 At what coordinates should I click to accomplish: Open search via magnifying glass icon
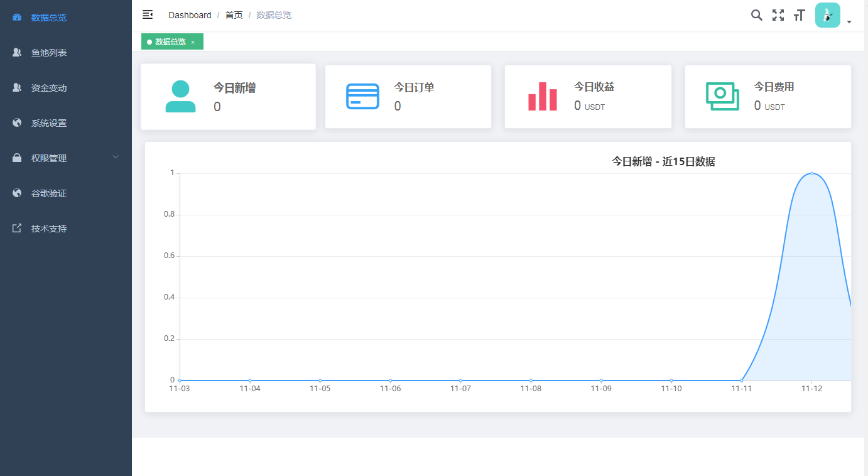[757, 15]
